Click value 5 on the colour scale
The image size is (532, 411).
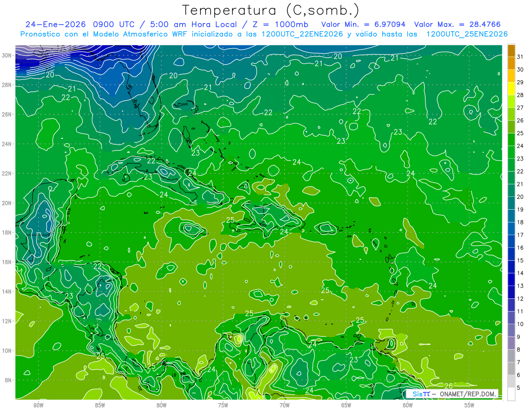click(x=519, y=388)
